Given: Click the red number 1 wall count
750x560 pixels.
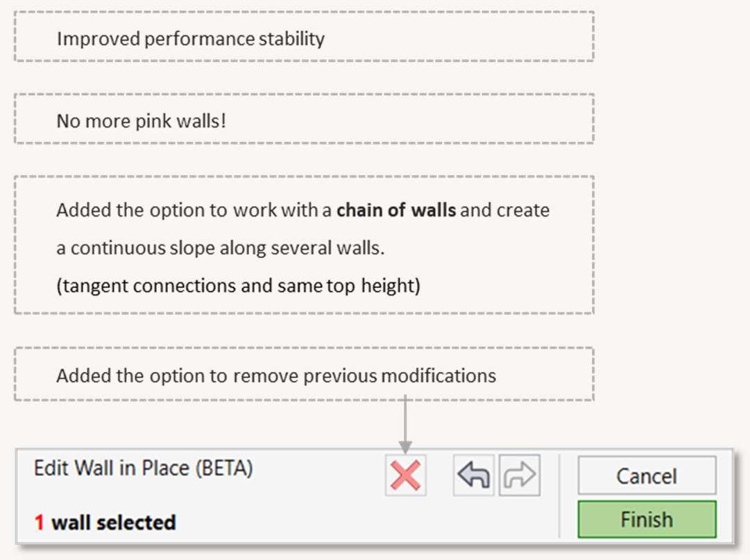Looking at the screenshot, I should click(x=40, y=522).
